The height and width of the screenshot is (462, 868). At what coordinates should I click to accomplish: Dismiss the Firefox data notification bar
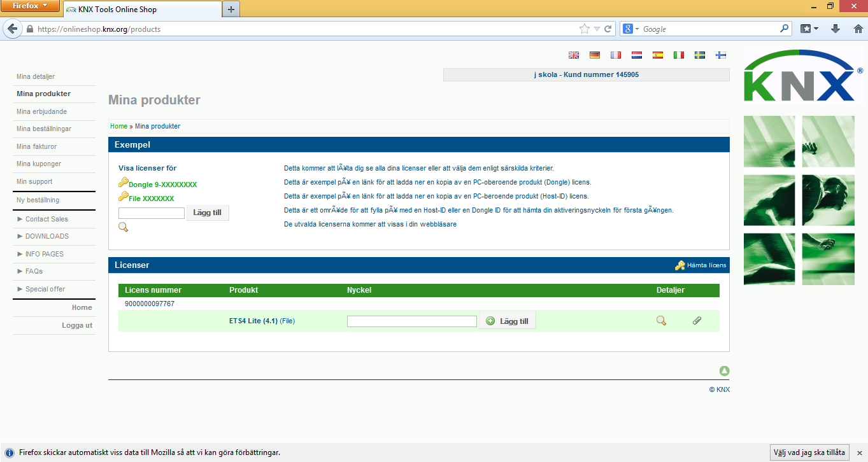859,452
